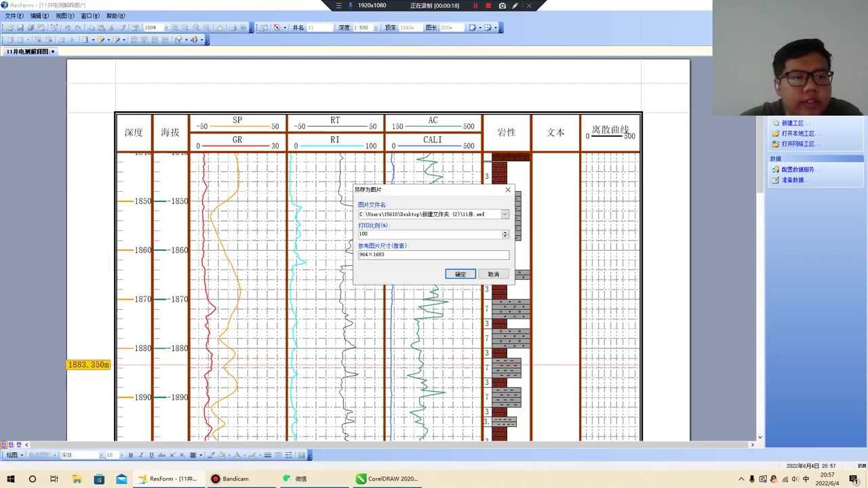The width and height of the screenshot is (868, 488).
Task: Click the scissors cut icon
Action: tap(111, 28)
